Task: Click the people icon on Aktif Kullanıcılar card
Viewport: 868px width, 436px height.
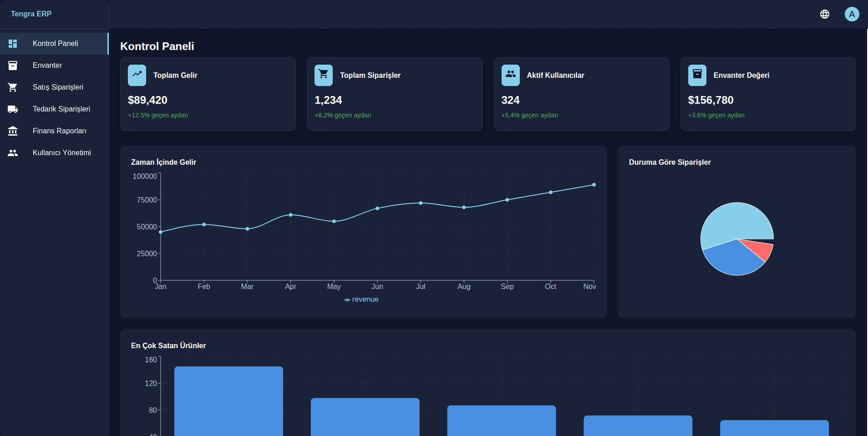Action: click(x=510, y=75)
